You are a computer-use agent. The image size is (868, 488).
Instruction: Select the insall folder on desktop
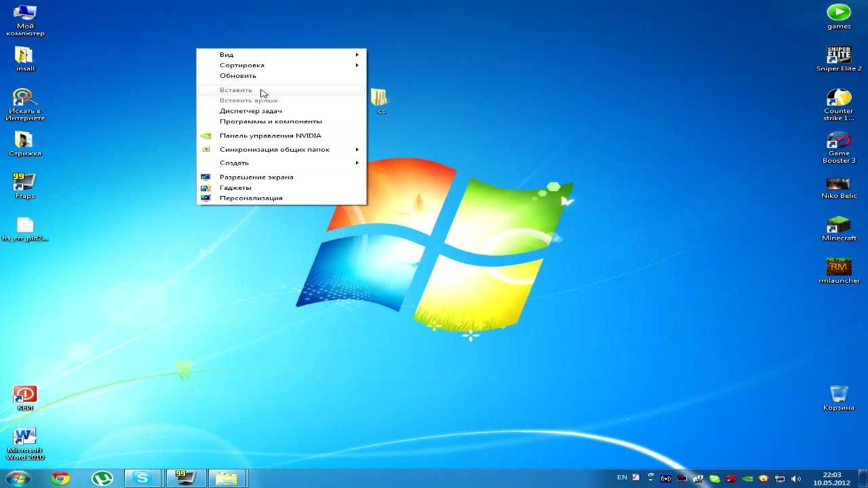(25, 59)
